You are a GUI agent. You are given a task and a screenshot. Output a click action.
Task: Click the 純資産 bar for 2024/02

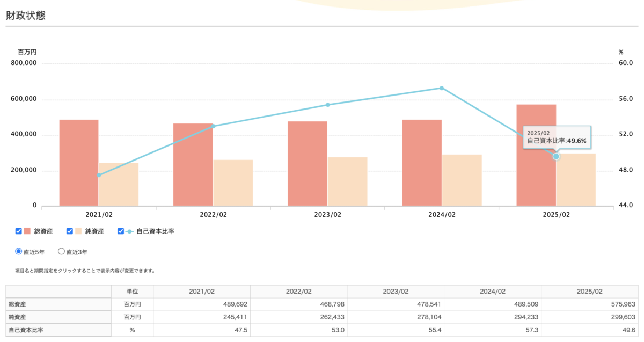click(x=462, y=180)
